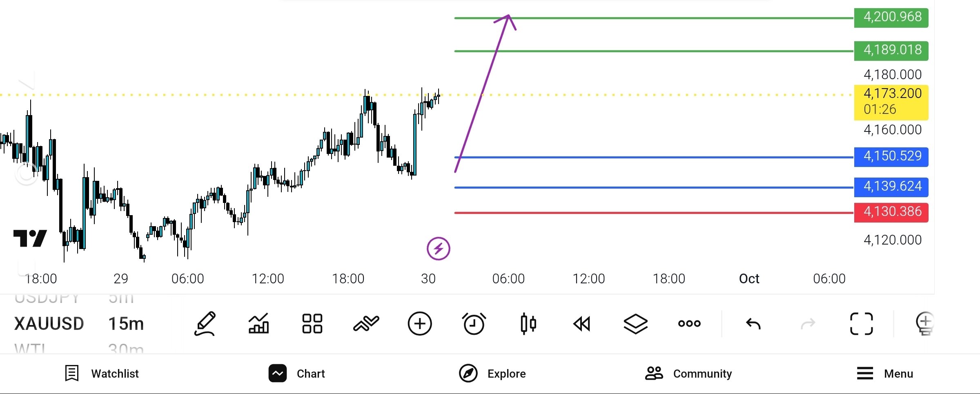Open the candlestick chart type icon
980x394 pixels.
(x=528, y=324)
